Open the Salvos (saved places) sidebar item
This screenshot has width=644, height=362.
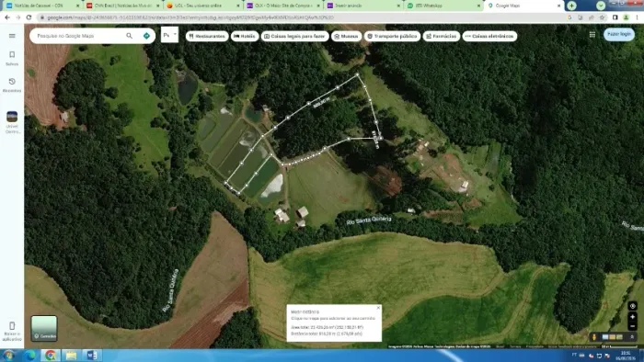point(12,58)
